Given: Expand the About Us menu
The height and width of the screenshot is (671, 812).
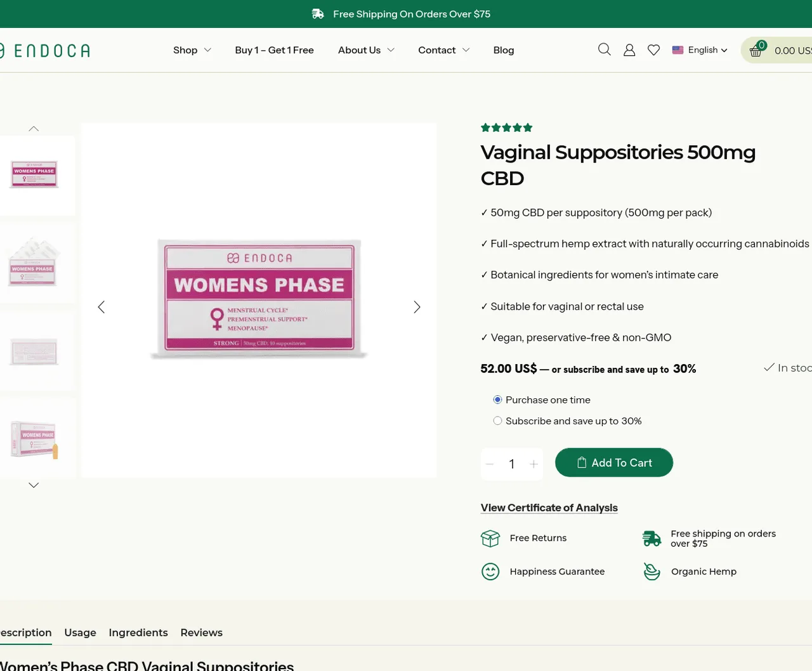Looking at the screenshot, I should tap(366, 50).
